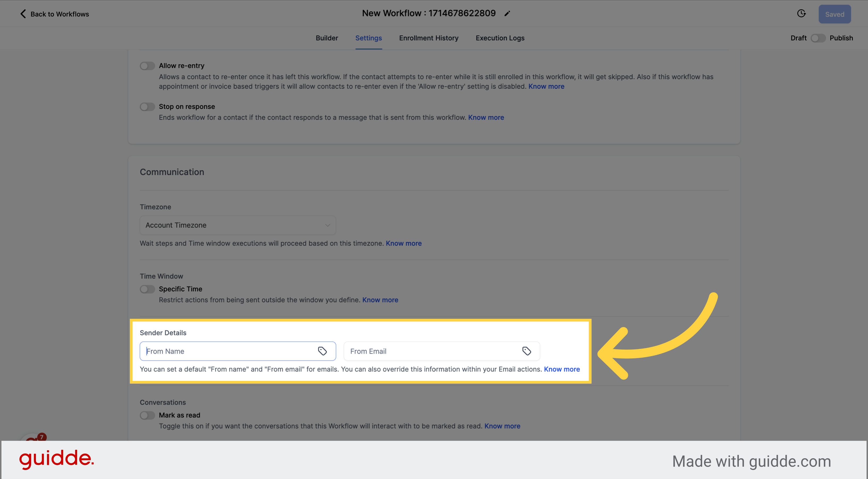The width and height of the screenshot is (868, 479).
Task: Select Settings tab
Action: click(x=368, y=38)
